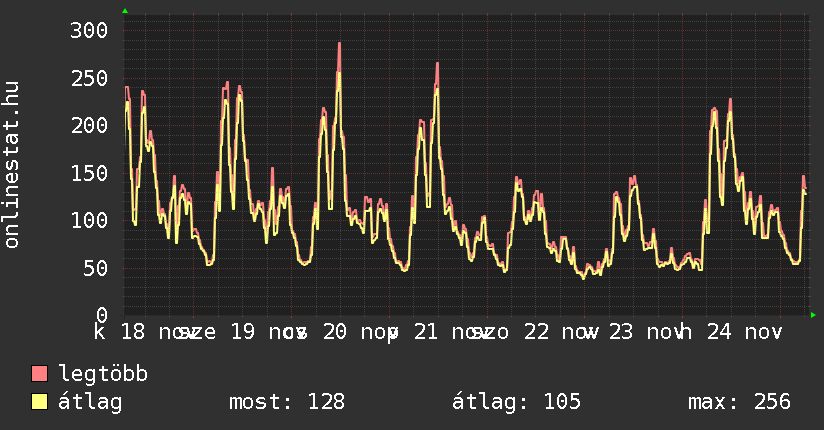Click the green arrow at x-axis end
The image size is (824, 430).
point(813,315)
